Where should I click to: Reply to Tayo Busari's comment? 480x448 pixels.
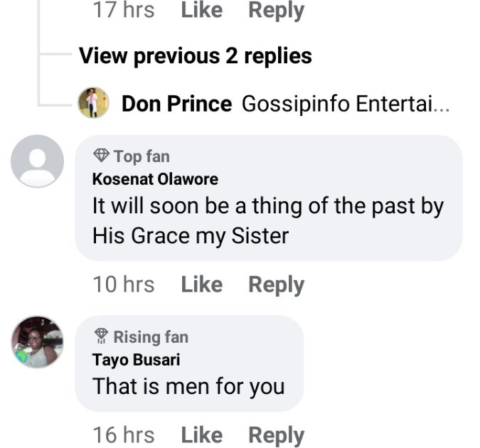(x=276, y=435)
